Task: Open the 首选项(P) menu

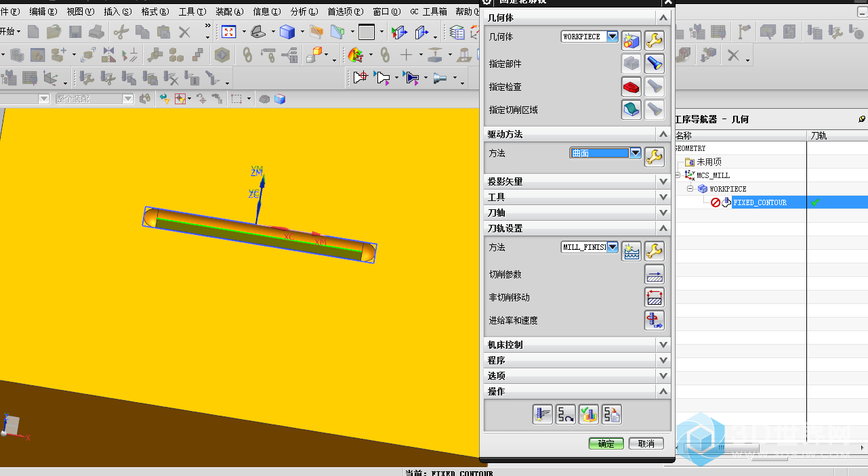Action: coord(345,12)
